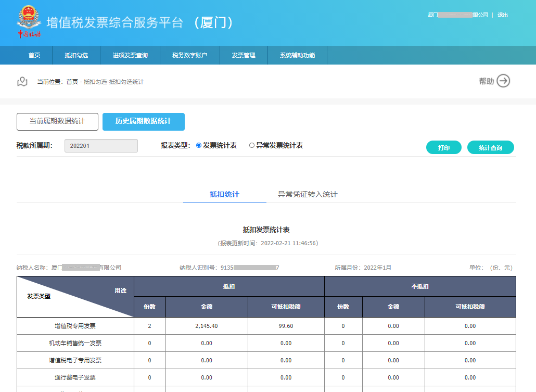
Task: Click the 税款所属期 date input field
Action: pos(101,145)
